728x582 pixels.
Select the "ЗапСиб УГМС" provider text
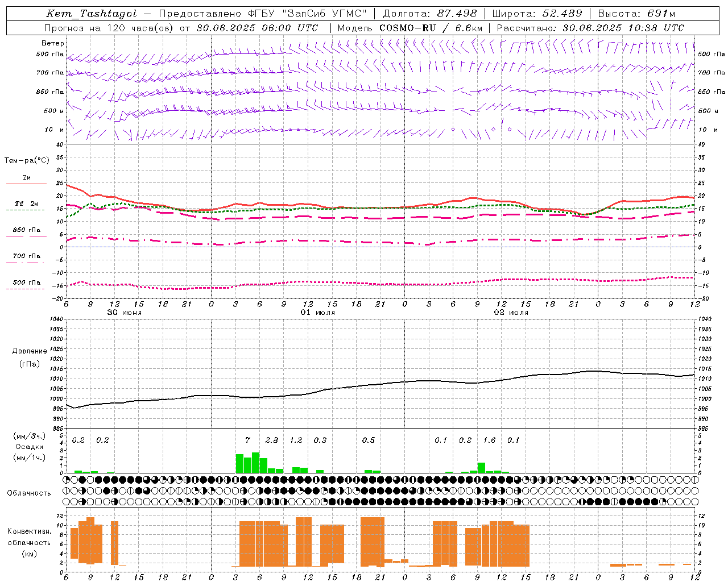pos(325,14)
